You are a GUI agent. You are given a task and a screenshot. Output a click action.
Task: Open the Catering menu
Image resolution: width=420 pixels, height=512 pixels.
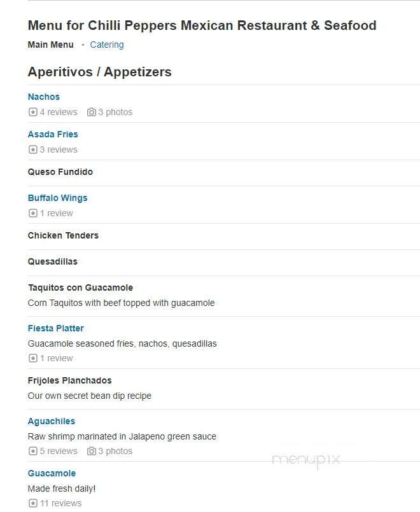(x=107, y=45)
